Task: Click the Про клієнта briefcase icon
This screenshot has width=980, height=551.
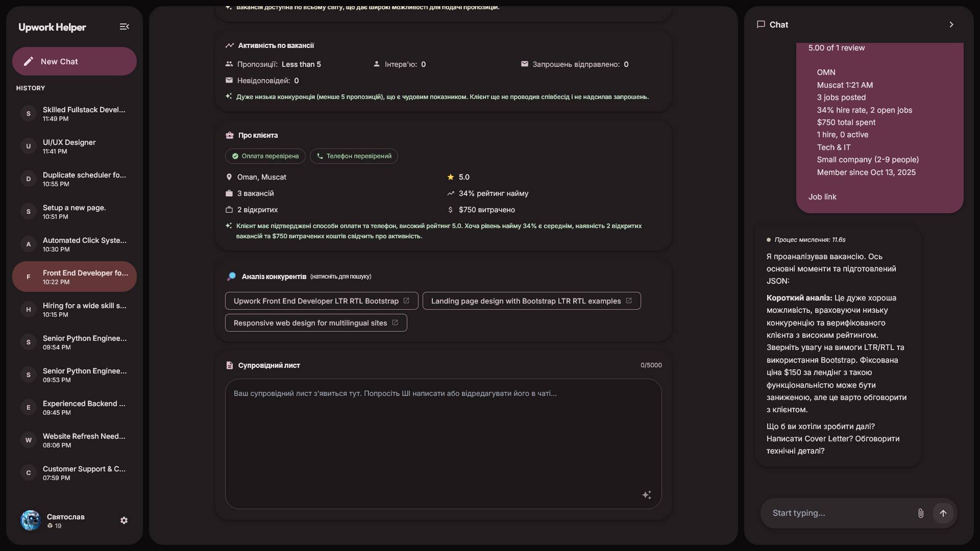Action: tap(229, 135)
